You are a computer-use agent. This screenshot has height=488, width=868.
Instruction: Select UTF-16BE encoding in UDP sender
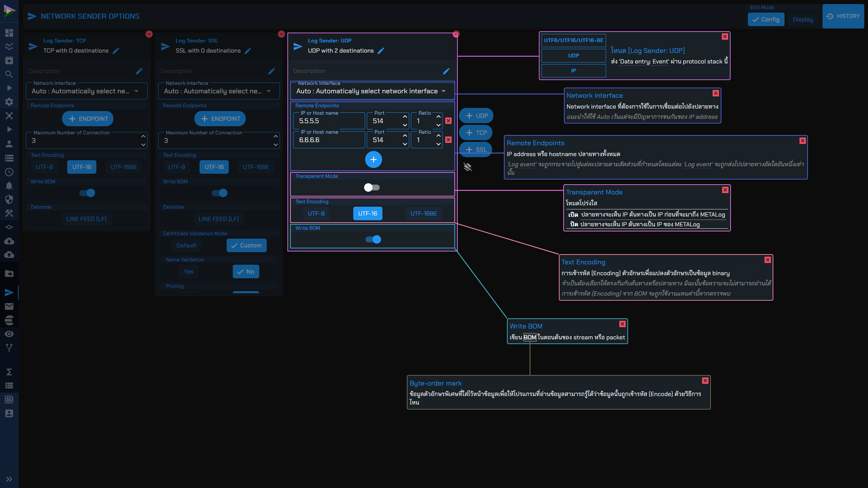point(424,213)
